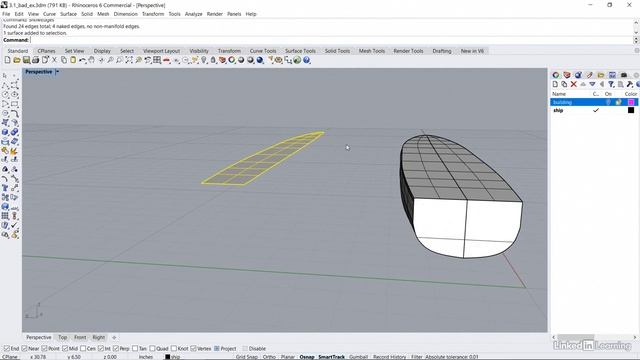640x360 pixels.
Task: Change the ship layer black color swatch
Action: 631,110
